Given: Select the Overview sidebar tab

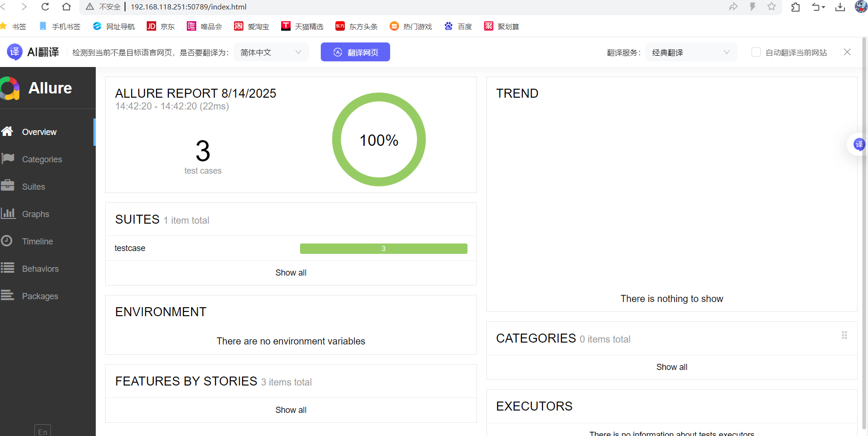Looking at the screenshot, I should [47, 132].
